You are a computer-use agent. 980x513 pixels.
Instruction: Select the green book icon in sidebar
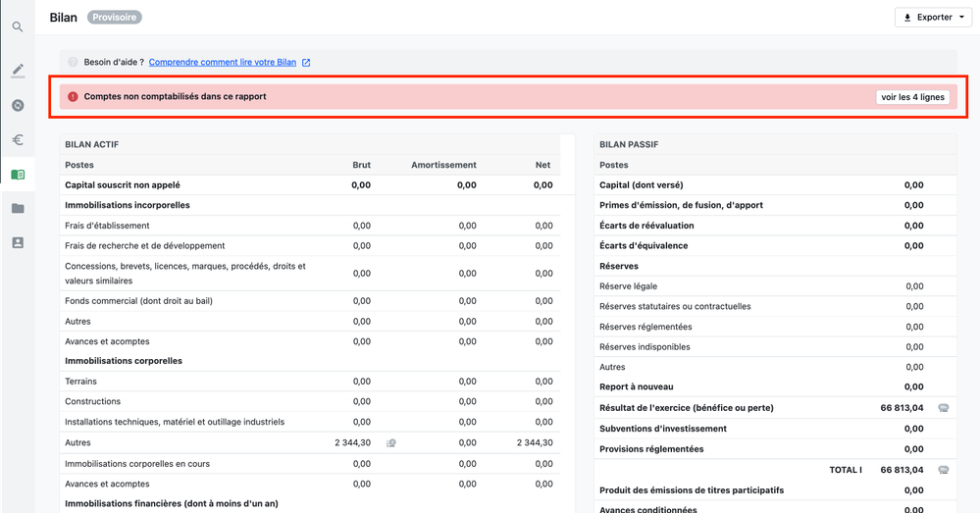(18, 175)
